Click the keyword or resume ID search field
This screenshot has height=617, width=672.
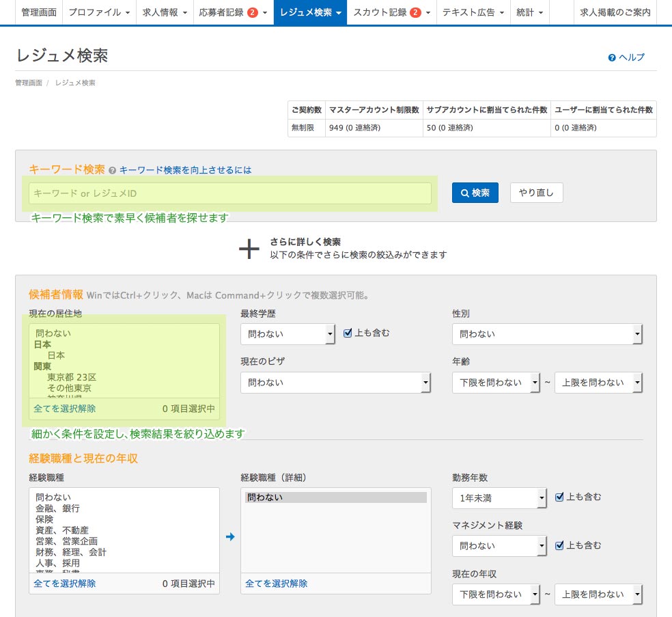tap(230, 193)
